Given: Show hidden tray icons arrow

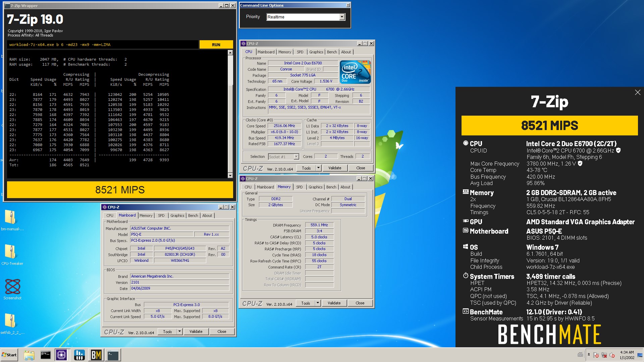Looking at the screenshot, I should pos(589,355).
